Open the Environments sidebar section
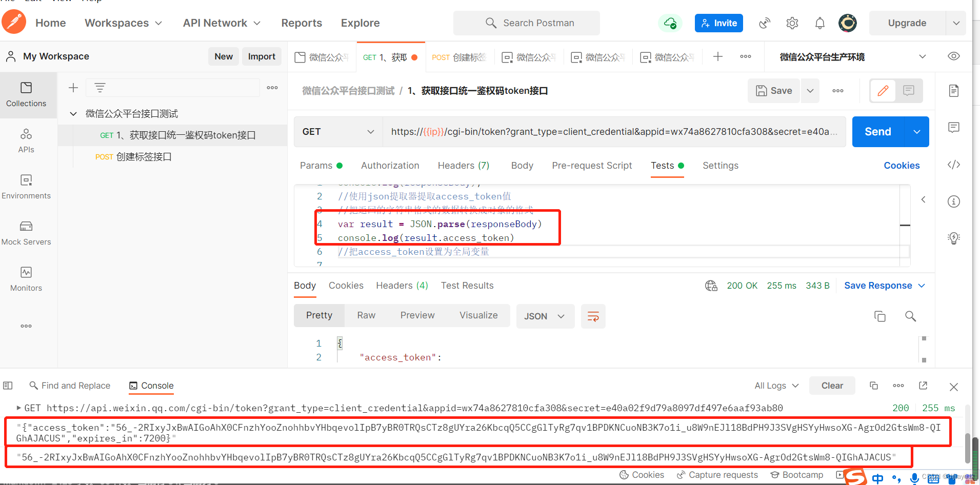 tap(26, 187)
